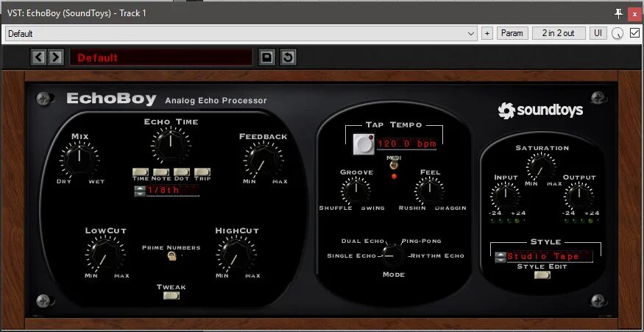Click the Saturation knob

(541, 167)
